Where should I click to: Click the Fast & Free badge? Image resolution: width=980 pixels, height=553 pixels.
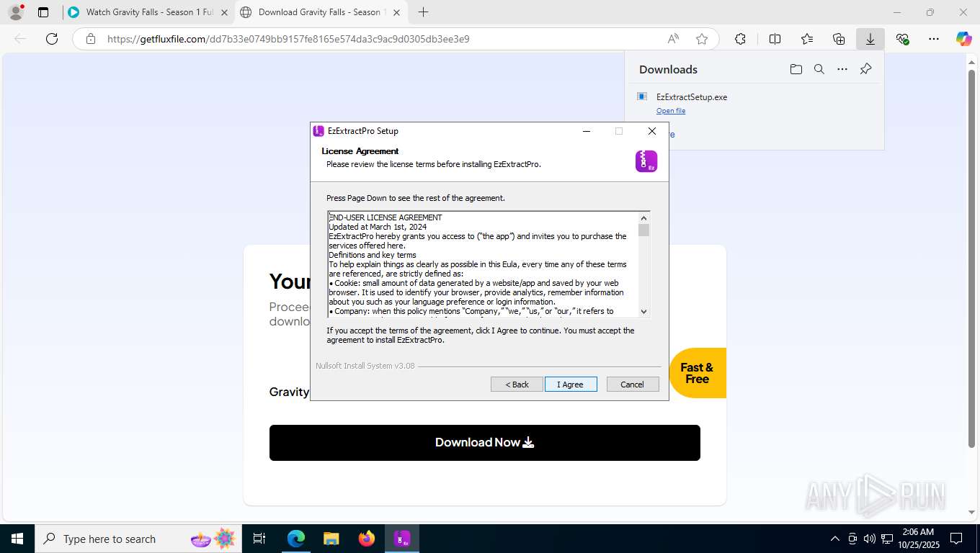(697, 373)
